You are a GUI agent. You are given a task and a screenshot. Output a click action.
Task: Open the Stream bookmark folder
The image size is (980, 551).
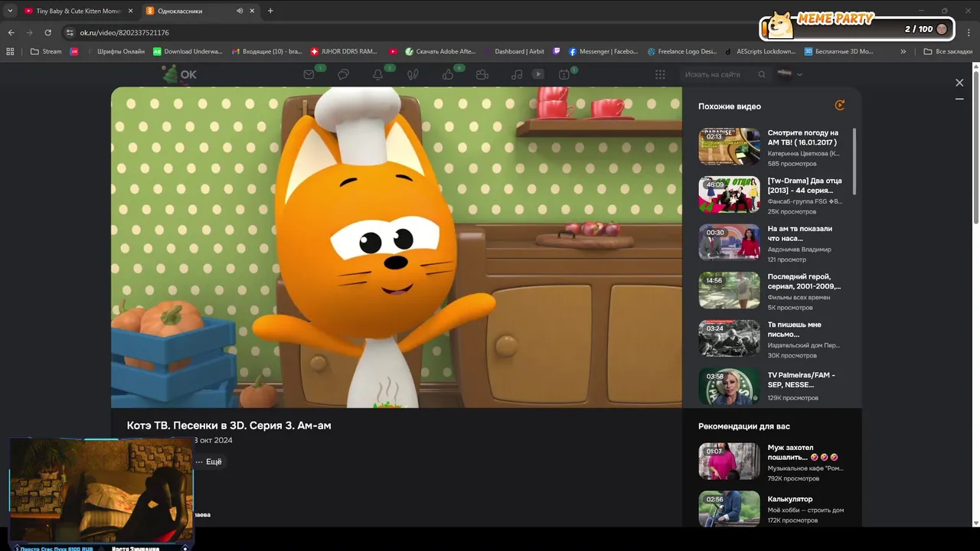click(x=46, y=51)
